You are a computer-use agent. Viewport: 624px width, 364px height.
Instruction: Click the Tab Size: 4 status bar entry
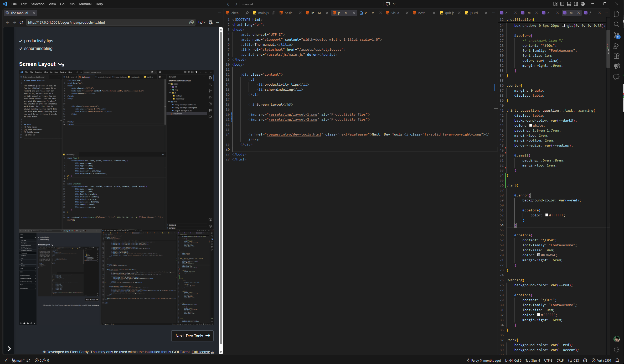click(x=533, y=360)
